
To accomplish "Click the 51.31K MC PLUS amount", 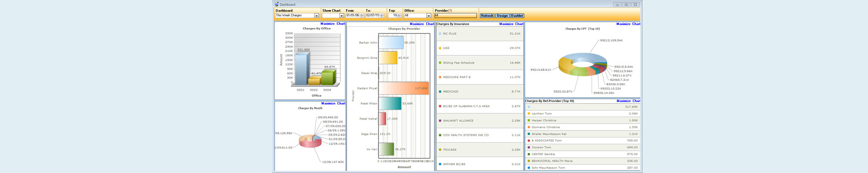I will click(x=515, y=34).
